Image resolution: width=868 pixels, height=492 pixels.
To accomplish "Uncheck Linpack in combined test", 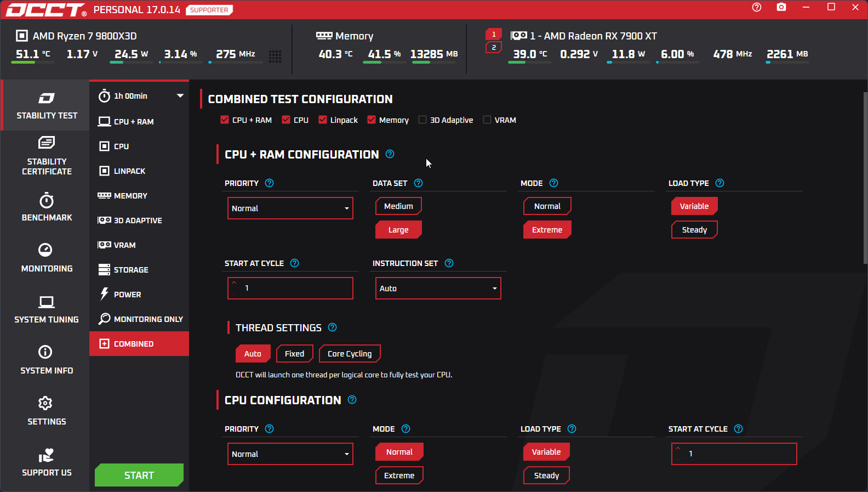I will (x=323, y=120).
